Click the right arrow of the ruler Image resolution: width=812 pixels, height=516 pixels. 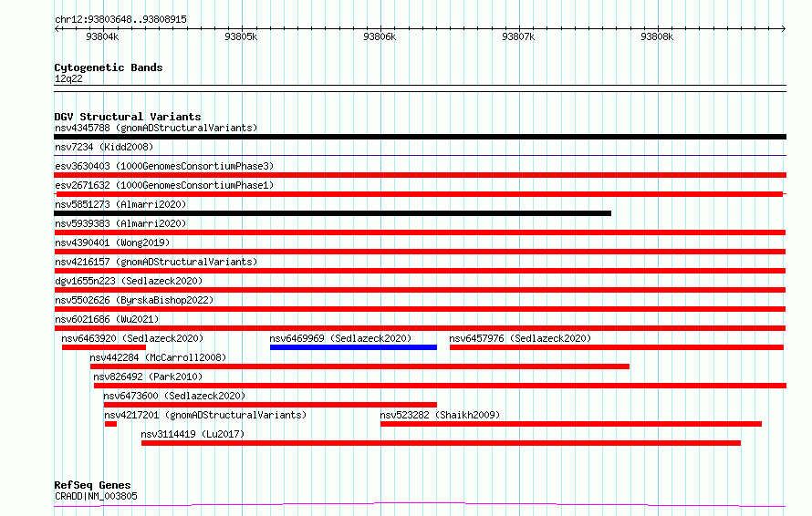[784, 29]
